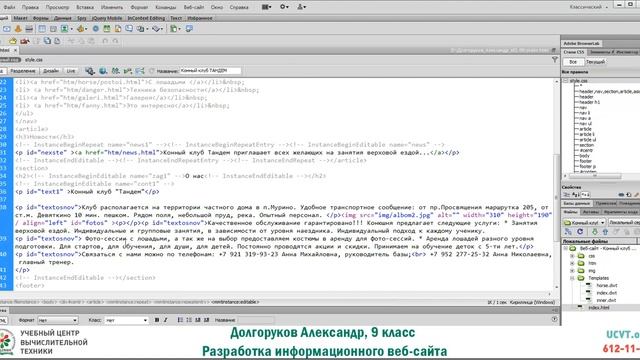The width and height of the screenshot is (640, 360).
Task: Open the Класс dropdown in Properties
Action: (x=127, y=320)
